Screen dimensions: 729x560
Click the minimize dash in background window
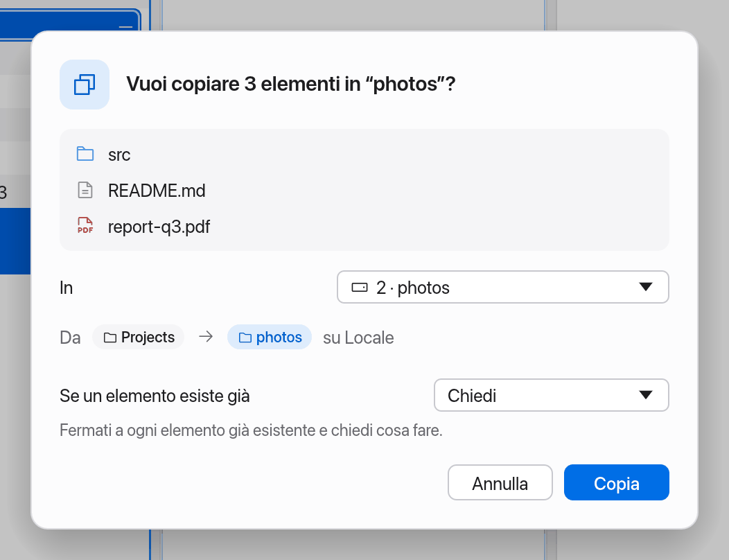[125, 27]
